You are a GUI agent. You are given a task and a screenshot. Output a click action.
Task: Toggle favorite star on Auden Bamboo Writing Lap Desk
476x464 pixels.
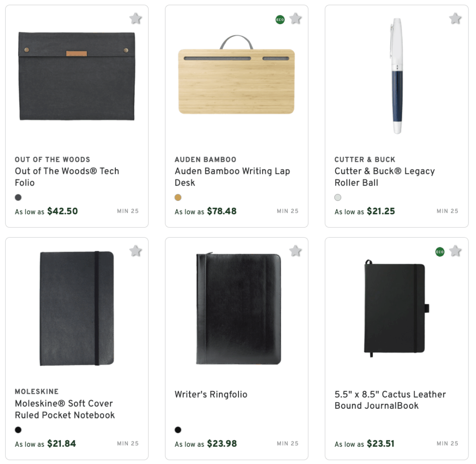[x=295, y=19]
